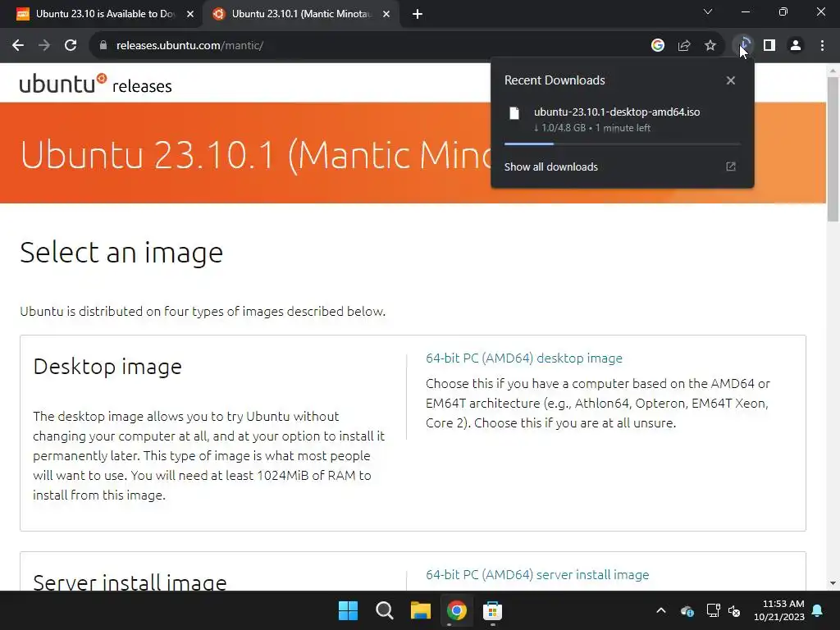840x630 pixels.
Task: Select the 'Ubuntu 23.10.1 (Mantic' tab
Action: 300,14
